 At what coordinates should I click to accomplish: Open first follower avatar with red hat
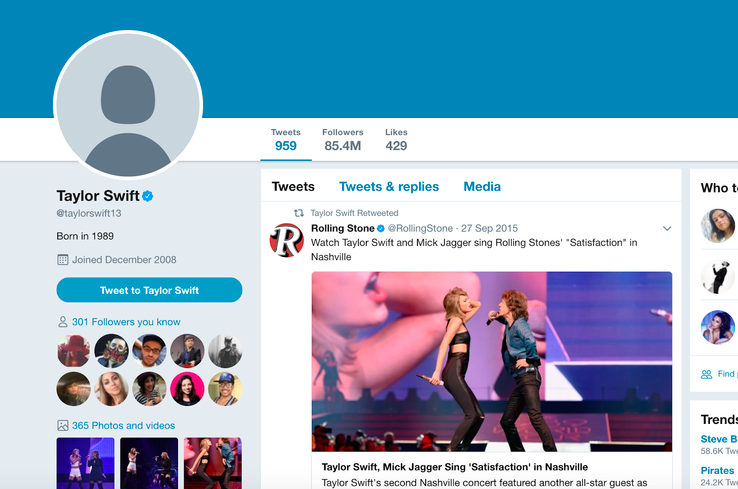73,351
